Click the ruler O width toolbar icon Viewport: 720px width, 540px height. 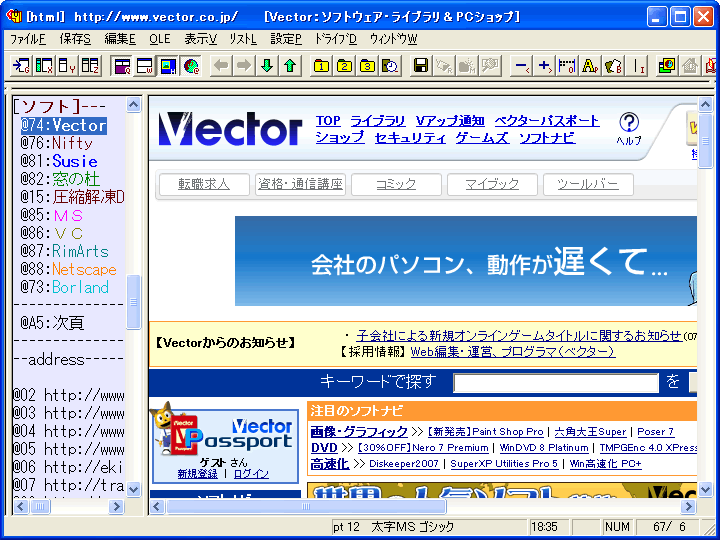567,66
